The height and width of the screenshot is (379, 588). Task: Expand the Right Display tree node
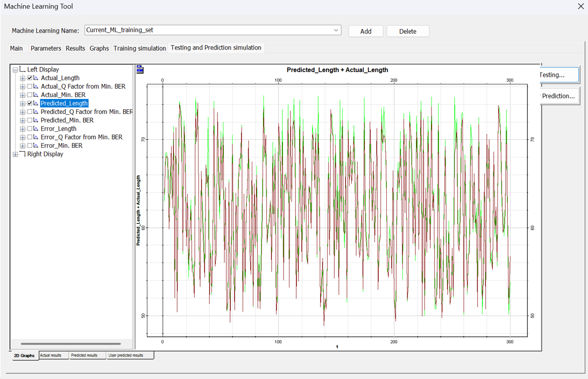15,154
